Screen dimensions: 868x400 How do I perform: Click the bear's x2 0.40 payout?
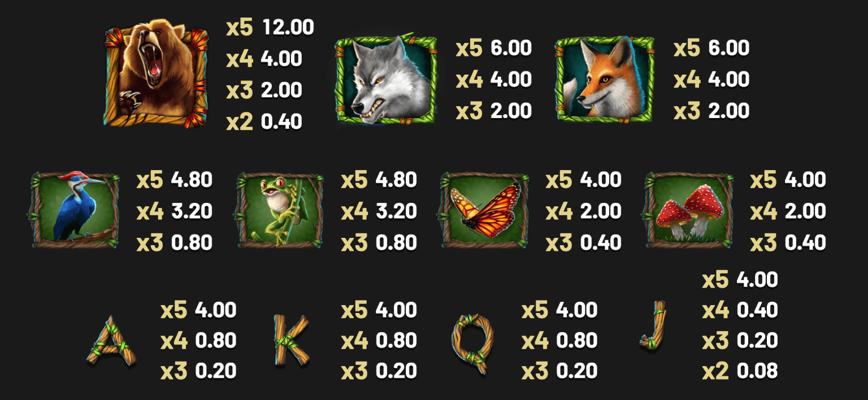[x=264, y=121]
